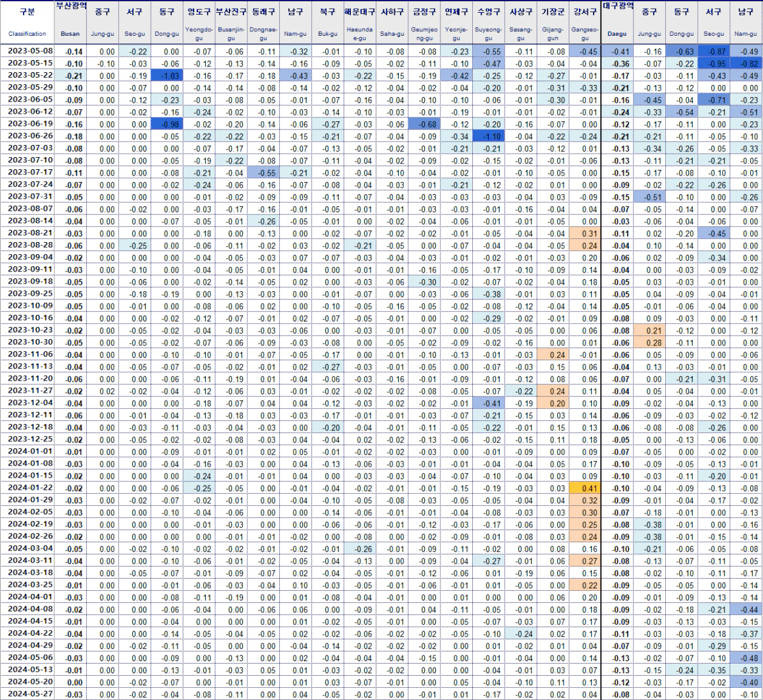The height and width of the screenshot is (700, 763).
Task: Click the 강서구 Gangseo-gu column header
Action: coord(585,22)
